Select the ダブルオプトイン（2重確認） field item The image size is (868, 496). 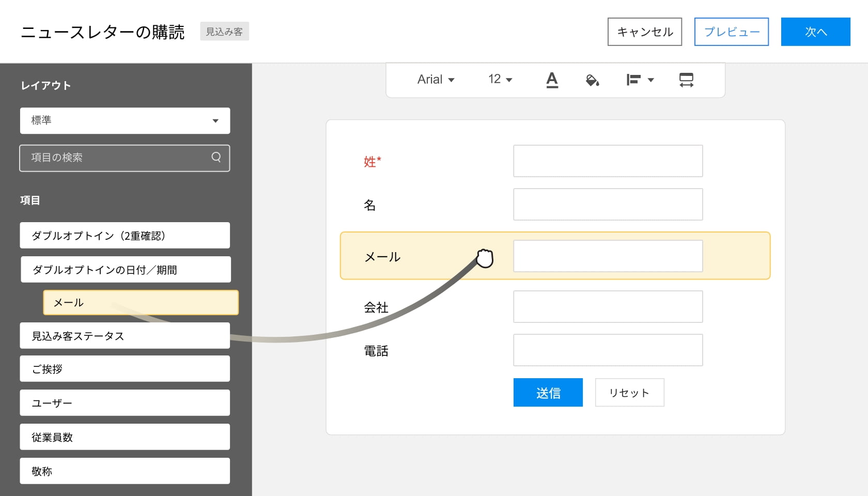(x=125, y=236)
